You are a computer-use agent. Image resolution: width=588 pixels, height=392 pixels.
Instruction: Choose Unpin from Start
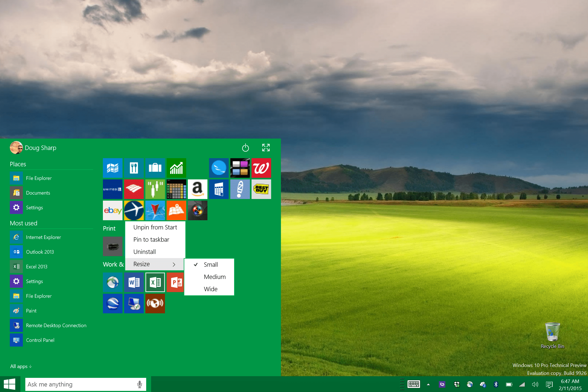pos(155,227)
